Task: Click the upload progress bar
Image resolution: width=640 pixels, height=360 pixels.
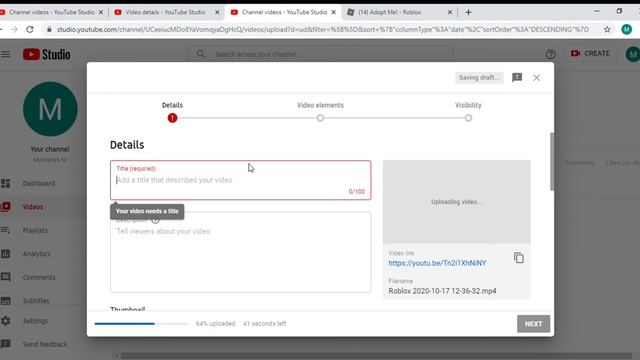Action: (141, 324)
